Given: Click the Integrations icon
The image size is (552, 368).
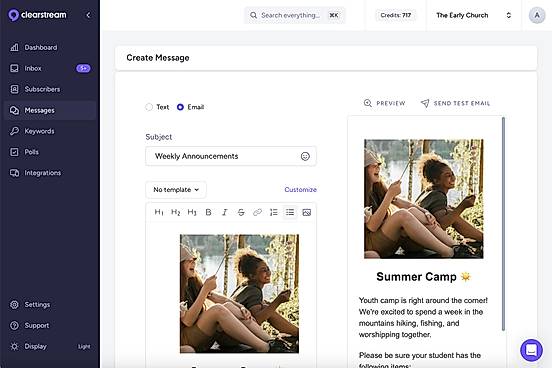Looking at the screenshot, I should coord(14,173).
